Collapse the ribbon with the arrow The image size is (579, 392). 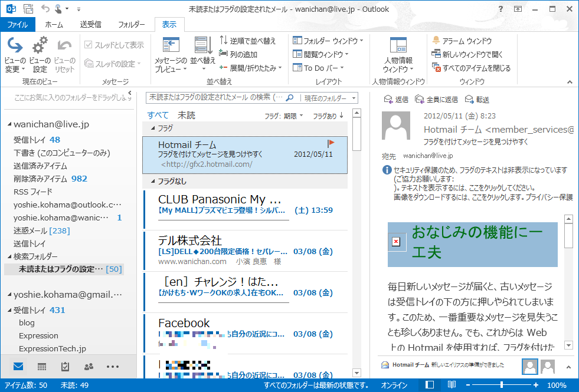(570, 82)
